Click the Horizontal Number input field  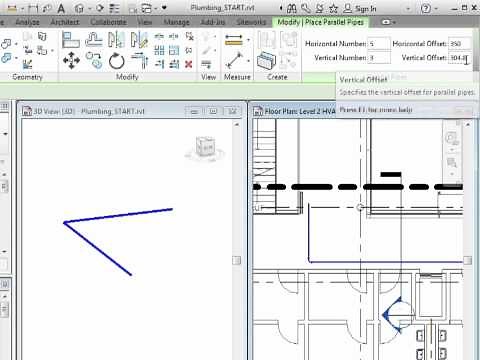tap(379, 44)
